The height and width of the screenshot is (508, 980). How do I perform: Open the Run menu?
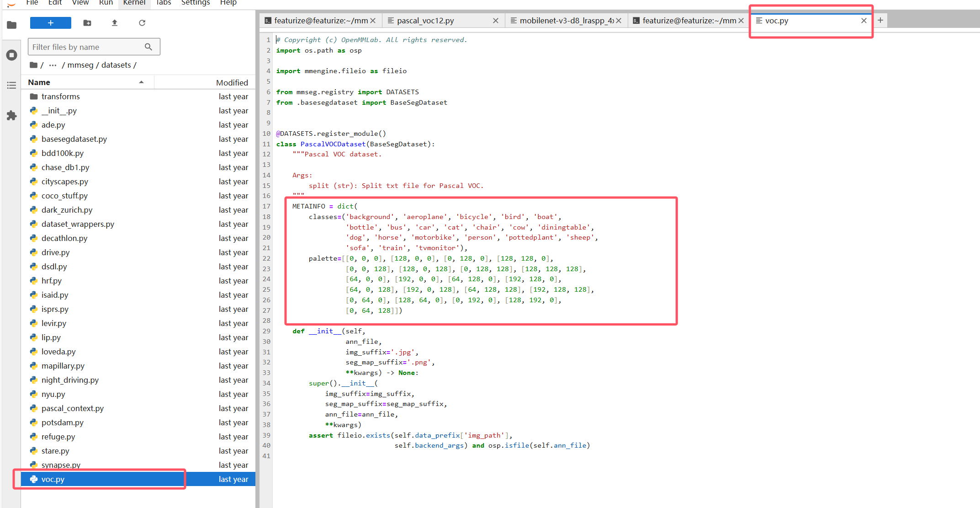coord(106,3)
